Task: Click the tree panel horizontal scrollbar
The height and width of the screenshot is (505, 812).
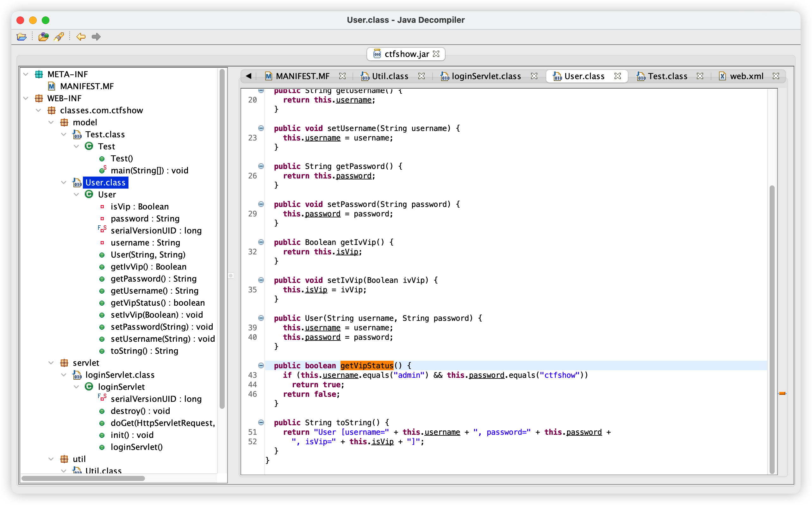Action: (x=83, y=478)
